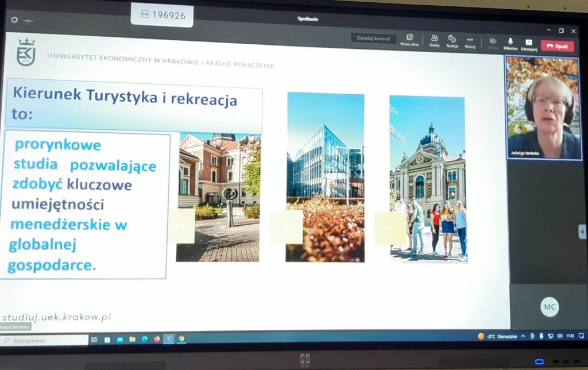Click the studiuj.uek.krakow.pl address on the slide

[x=57, y=317]
